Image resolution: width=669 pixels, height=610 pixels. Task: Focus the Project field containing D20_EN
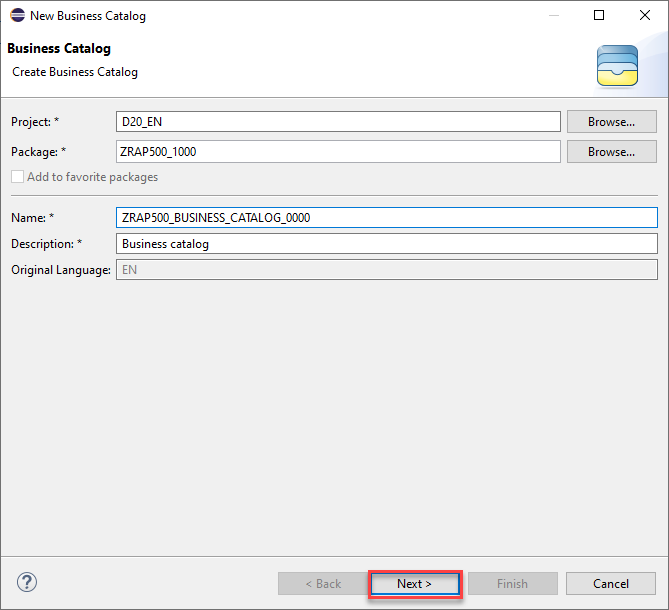coord(338,122)
